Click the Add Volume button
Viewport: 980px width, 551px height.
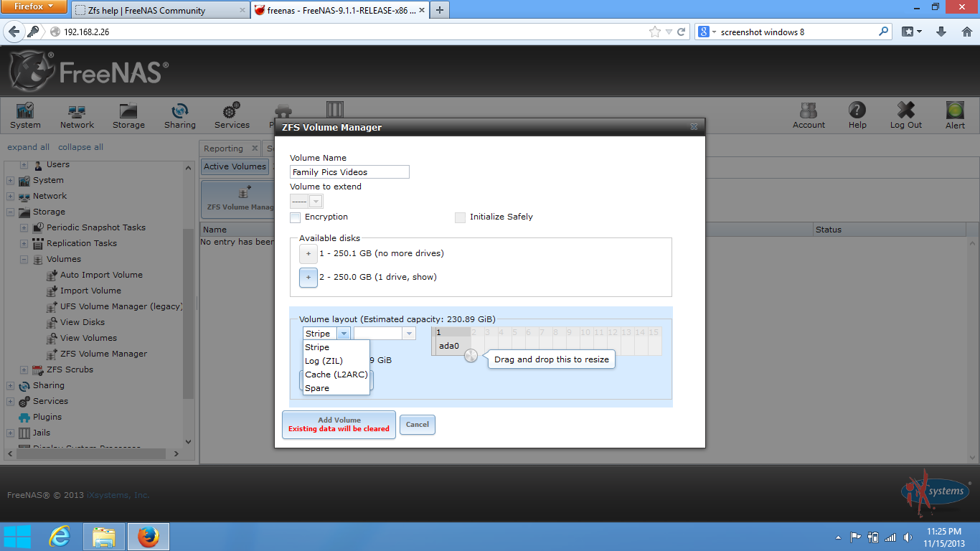pos(339,424)
